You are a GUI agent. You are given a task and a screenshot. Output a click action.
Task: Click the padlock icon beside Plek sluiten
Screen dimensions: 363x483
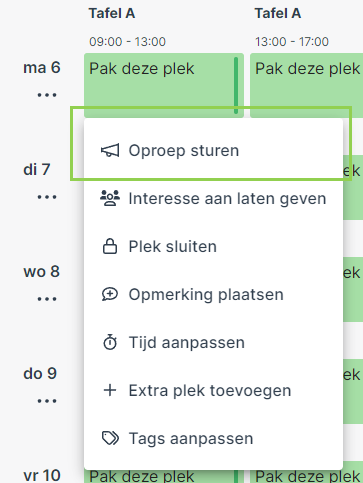click(x=110, y=247)
